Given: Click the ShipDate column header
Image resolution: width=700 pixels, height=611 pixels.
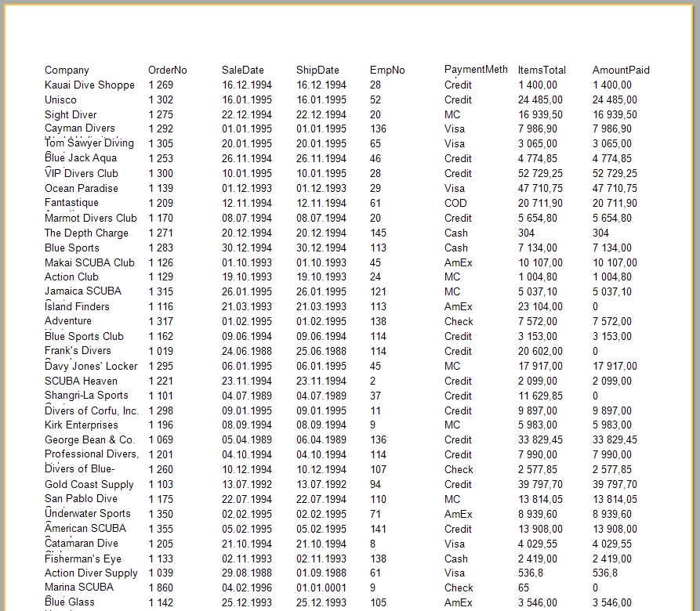Looking at the screenshot, I should (317, 70).
